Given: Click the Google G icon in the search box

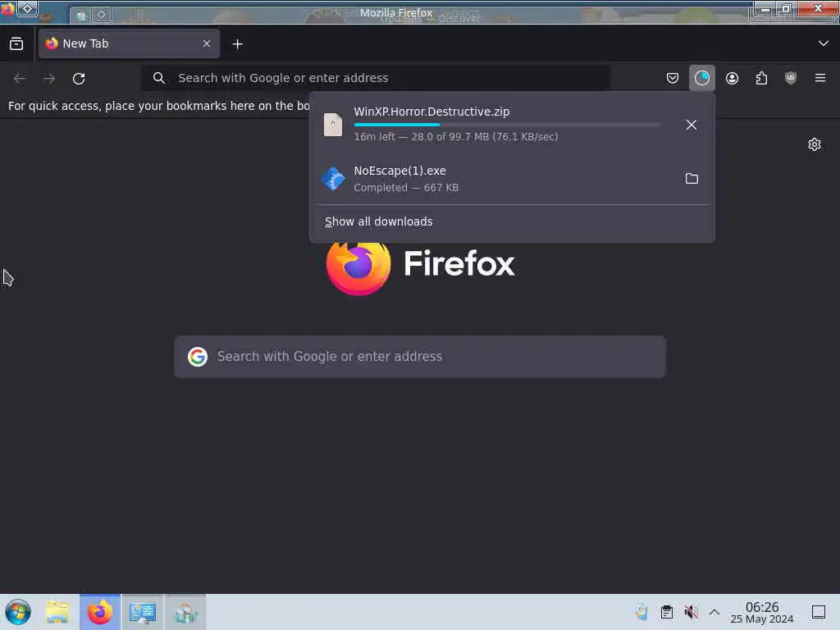Looking at the screenshot, I should click(198, 357).
